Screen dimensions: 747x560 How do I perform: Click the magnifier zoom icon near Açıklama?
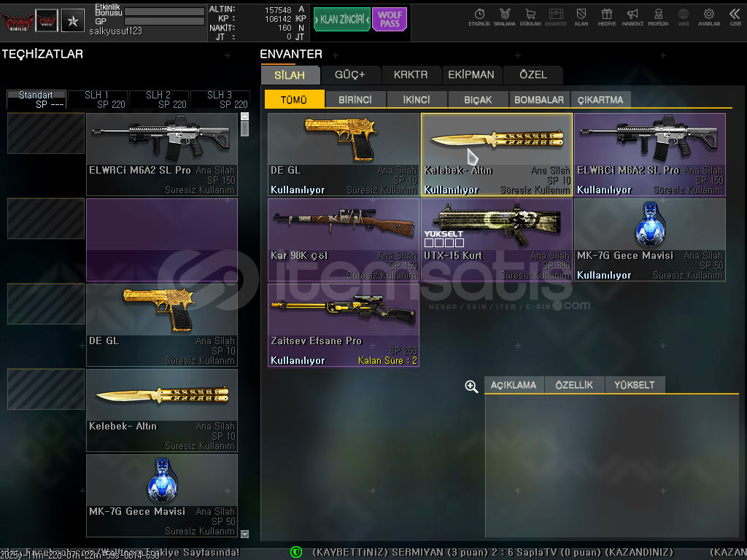pyautogui.click(x=471, y=386)
